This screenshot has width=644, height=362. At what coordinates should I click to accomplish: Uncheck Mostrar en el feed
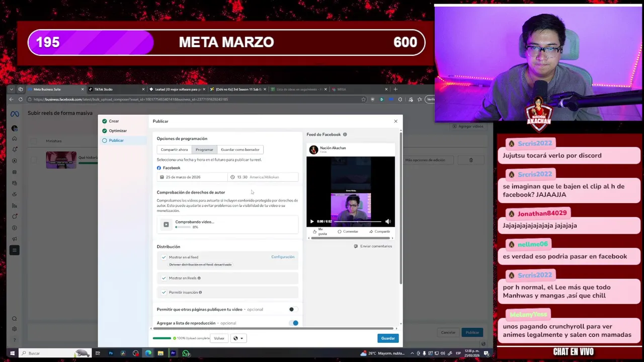[x=164, y=257]
